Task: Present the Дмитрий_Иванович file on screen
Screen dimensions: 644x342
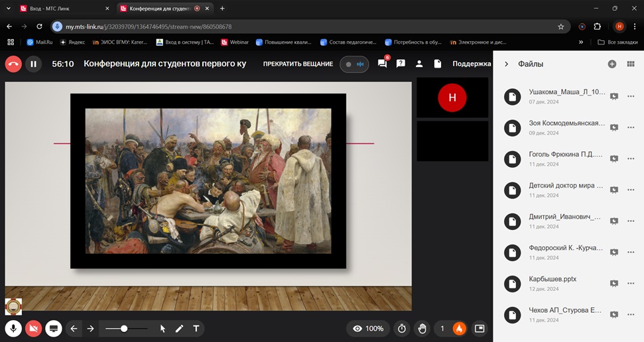Action: (x=614, y=221)
